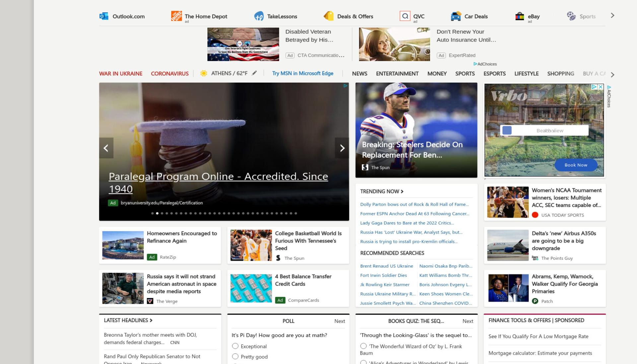Open the Trending Now section heading
Image resolution: width=637 pixels, height=364 pixels.
click(x=382, y=191)
